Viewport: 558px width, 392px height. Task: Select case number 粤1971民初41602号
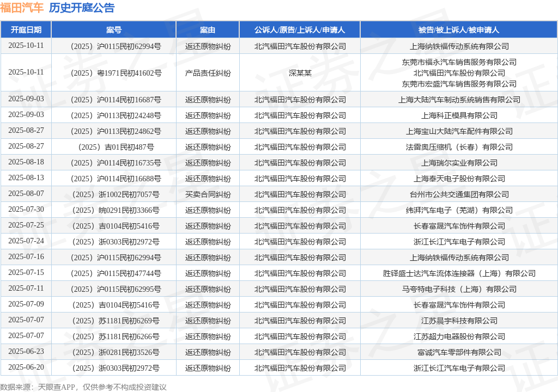click(x=116, y=73)
